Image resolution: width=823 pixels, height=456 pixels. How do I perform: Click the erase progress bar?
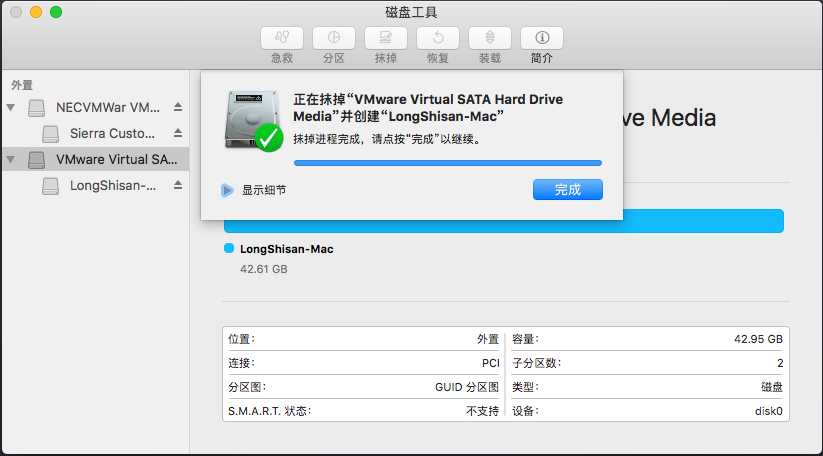(448, 163)
